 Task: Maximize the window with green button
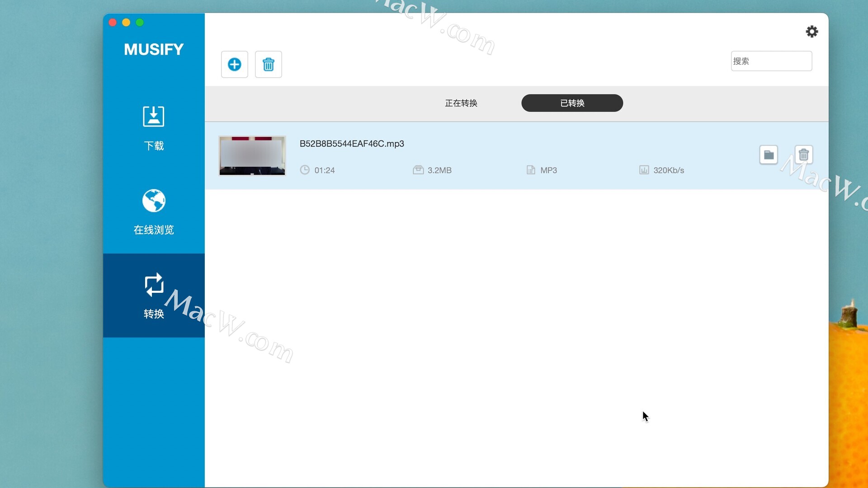140,22
